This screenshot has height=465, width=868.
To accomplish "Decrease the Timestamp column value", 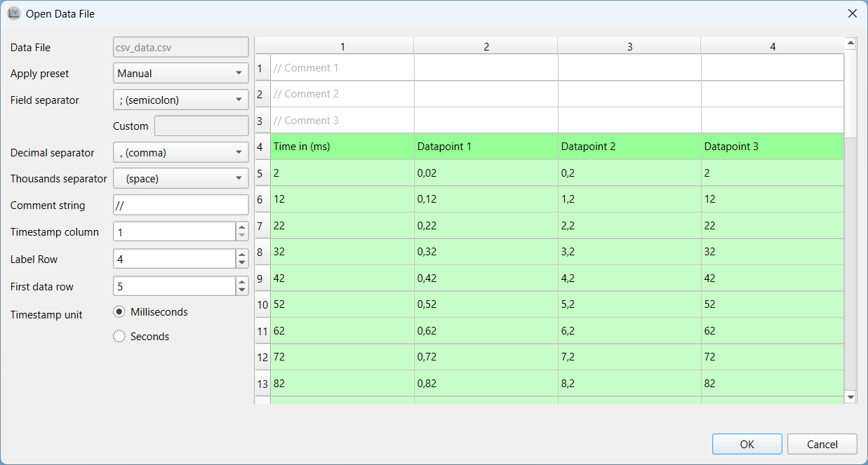I will click(x=242, y=236).
